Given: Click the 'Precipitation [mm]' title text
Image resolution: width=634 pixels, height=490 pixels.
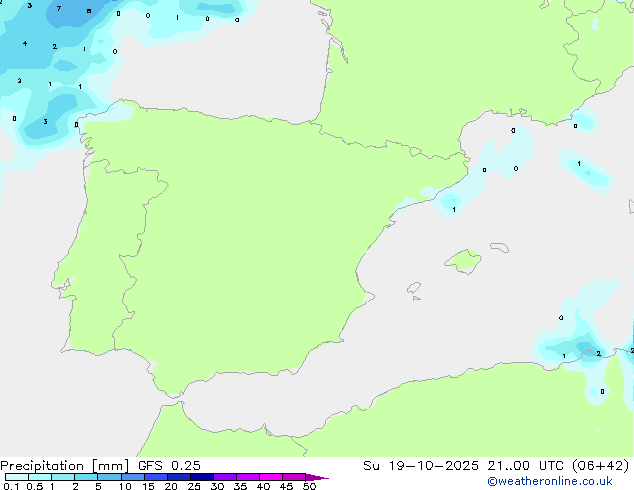Looking at the screenshot, I should 65,466.
